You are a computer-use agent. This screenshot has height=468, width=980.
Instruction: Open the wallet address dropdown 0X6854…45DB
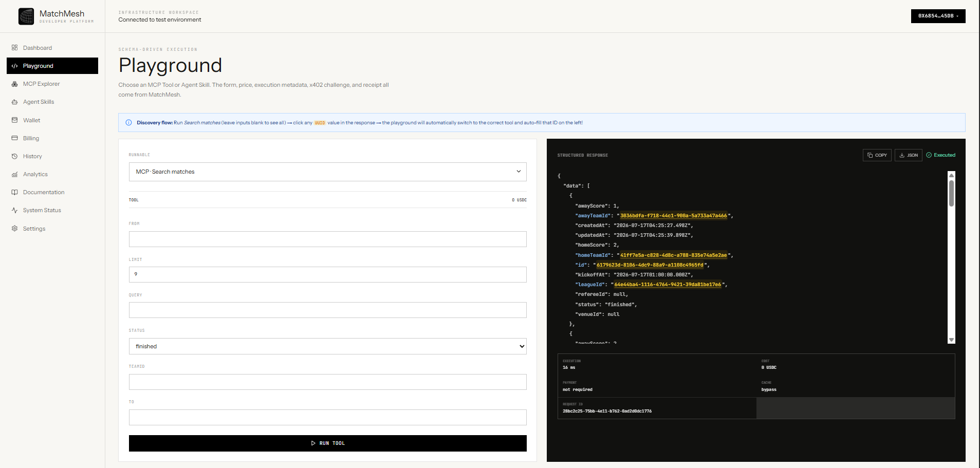click(x=938, y=16)
